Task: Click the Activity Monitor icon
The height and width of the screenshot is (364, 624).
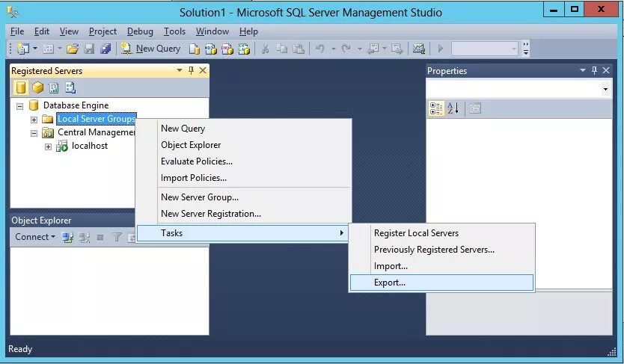Action: [x=418, y=49]
